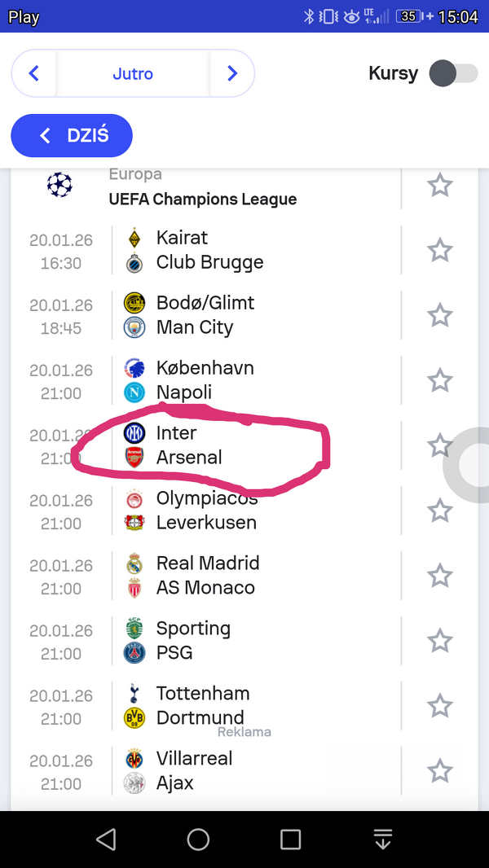
Task: Tap the Android back navigation button
Action: 106,840
